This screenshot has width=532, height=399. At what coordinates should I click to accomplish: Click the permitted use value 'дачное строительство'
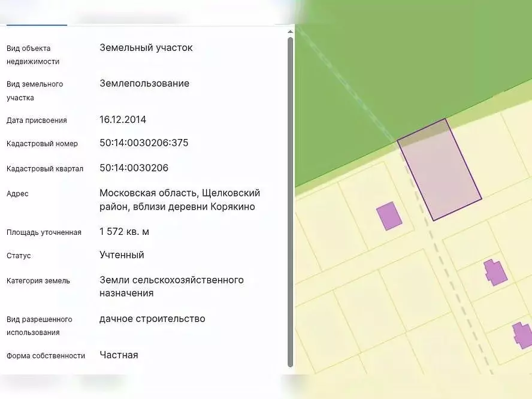(153, 319)
